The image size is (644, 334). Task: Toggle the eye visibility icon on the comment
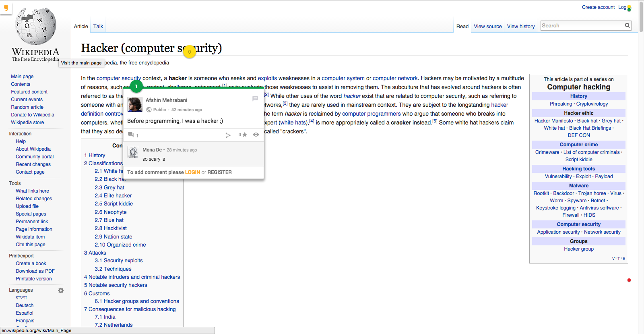coord(256,135)
